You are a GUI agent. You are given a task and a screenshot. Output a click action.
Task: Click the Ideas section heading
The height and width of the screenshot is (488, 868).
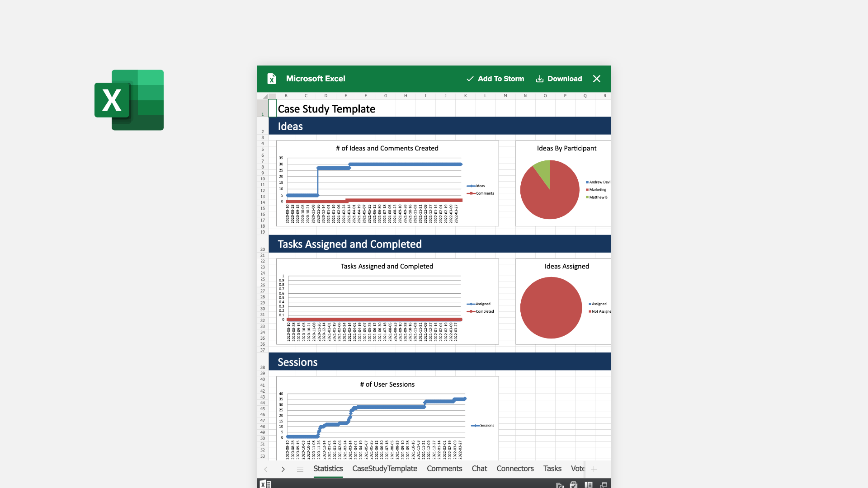(x=290, y=127)
